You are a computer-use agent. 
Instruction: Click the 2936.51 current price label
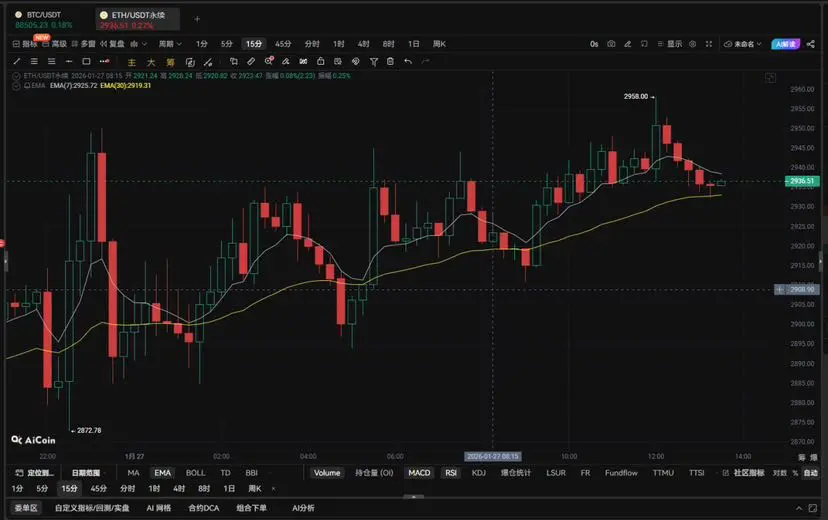[802, 181]
